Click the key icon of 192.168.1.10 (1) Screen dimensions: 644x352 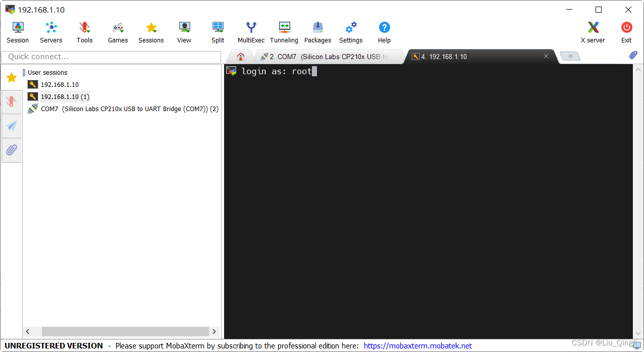pos(33,96)
